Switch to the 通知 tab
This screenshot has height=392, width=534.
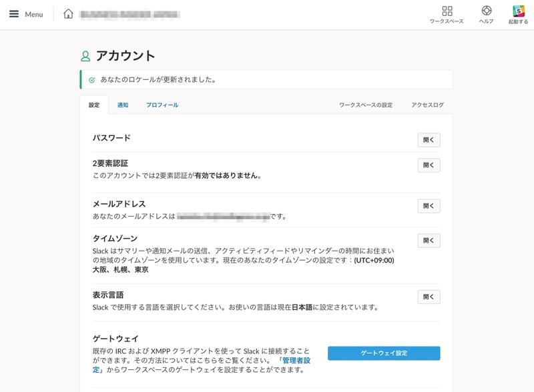[123, 105]
